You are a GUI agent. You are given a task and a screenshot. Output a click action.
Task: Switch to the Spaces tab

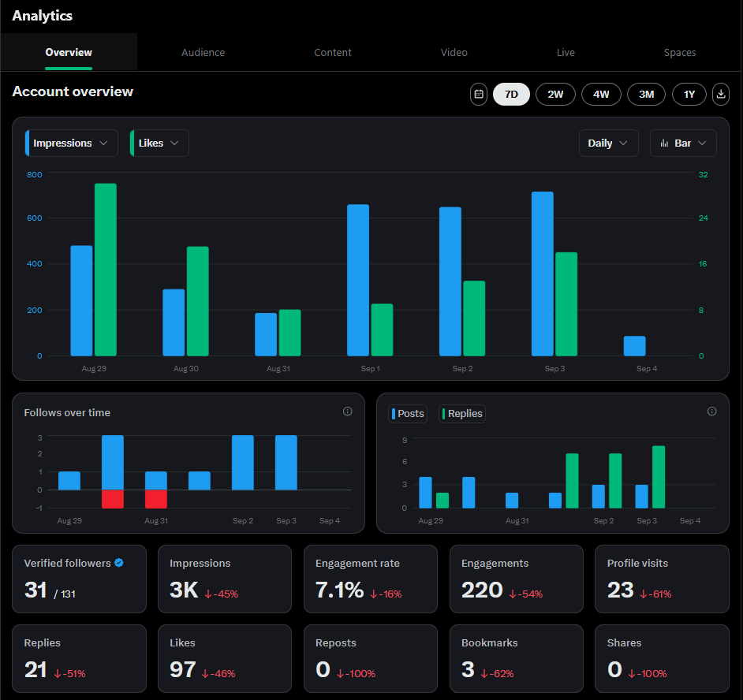coord(679,52)
